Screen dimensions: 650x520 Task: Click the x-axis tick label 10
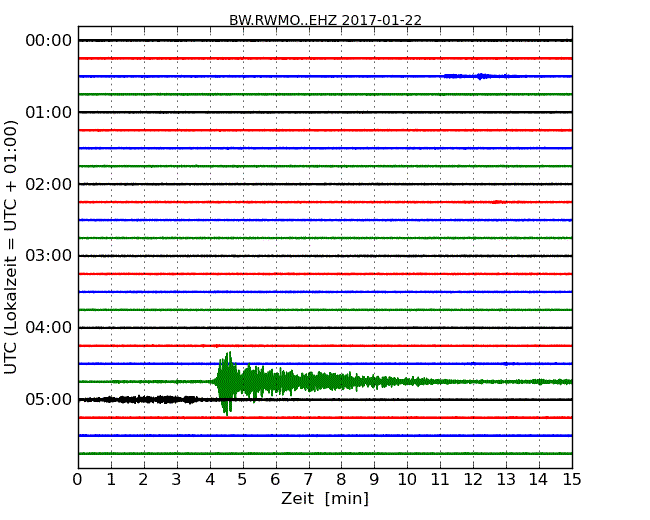407,480
